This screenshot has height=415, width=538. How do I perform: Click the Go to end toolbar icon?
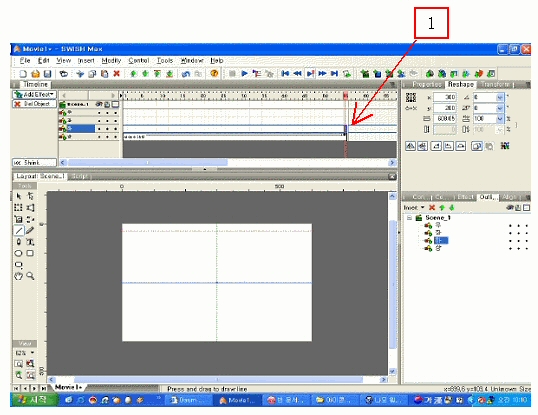click(335, 74)
